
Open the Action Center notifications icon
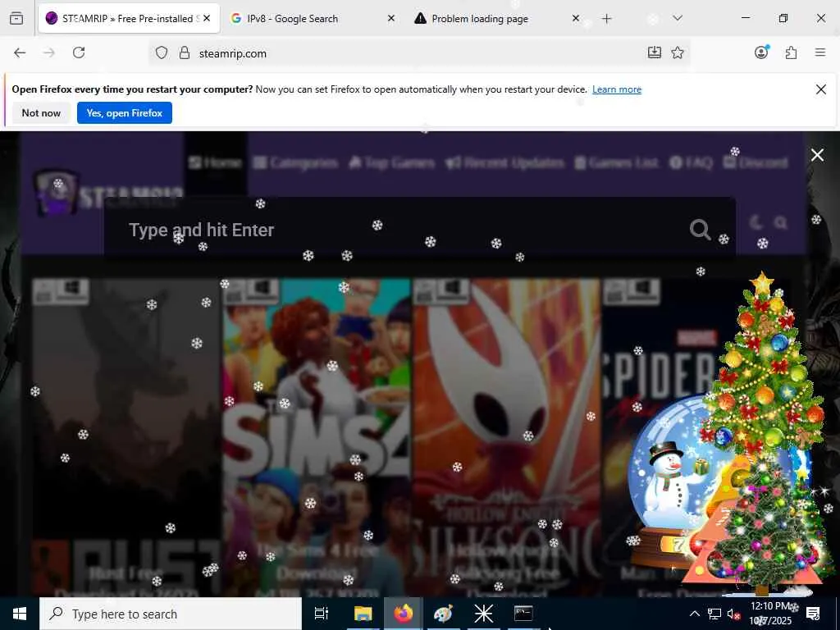point(813,614)
